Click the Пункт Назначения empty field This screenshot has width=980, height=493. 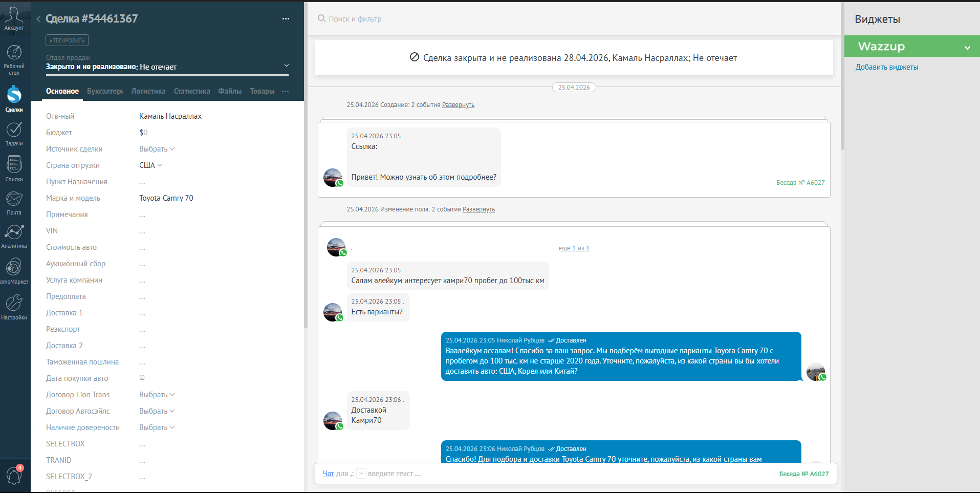pos(142,182)
